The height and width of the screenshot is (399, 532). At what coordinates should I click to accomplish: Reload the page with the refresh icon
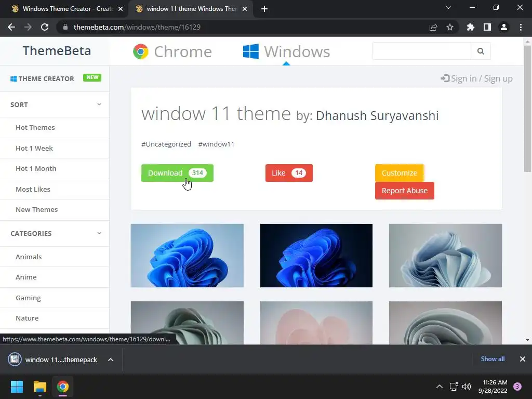45,27
